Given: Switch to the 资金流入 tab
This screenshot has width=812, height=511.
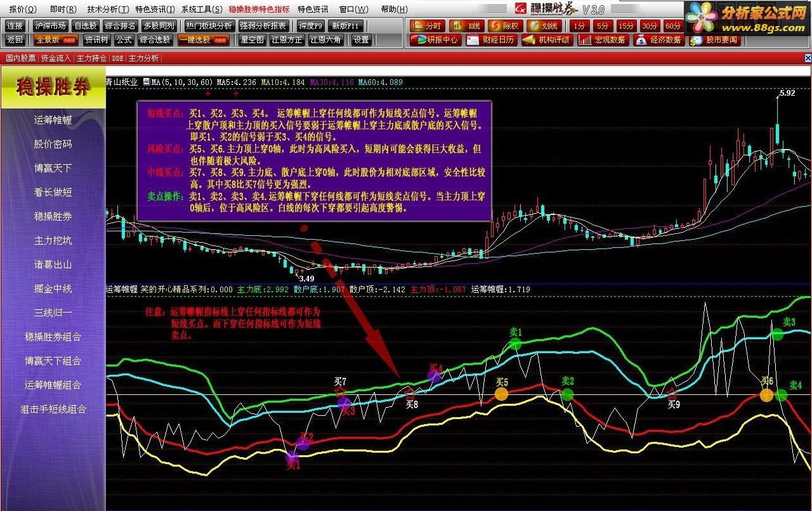Looking at the screenshot, I should (56, 58).
